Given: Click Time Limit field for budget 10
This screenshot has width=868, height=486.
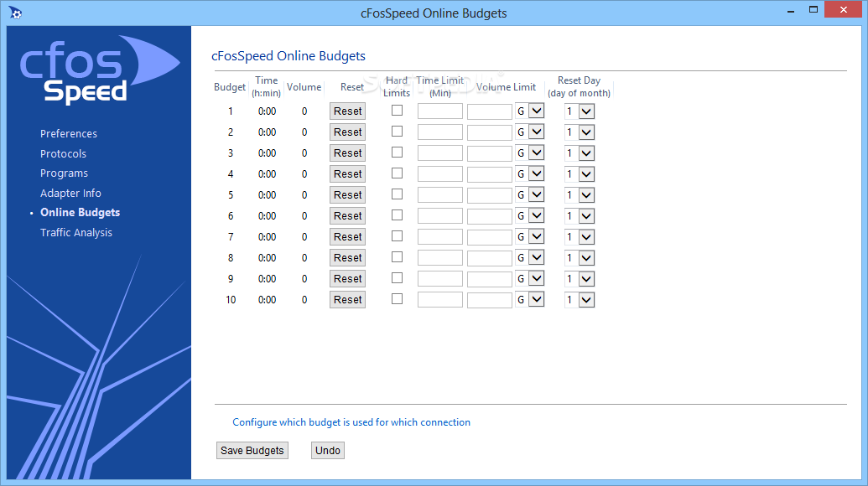Looking at the screenshot, I should [440, 300].
